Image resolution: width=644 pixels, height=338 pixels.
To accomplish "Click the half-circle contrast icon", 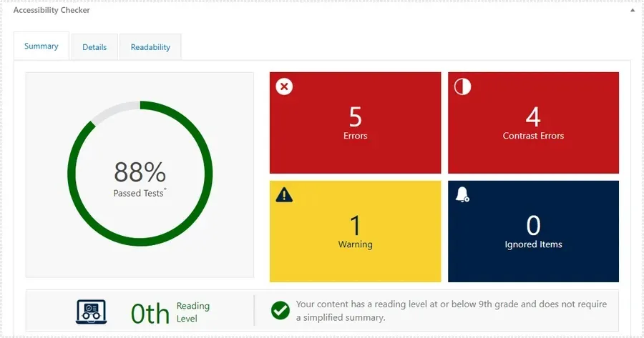I will [x=462, y=86].
